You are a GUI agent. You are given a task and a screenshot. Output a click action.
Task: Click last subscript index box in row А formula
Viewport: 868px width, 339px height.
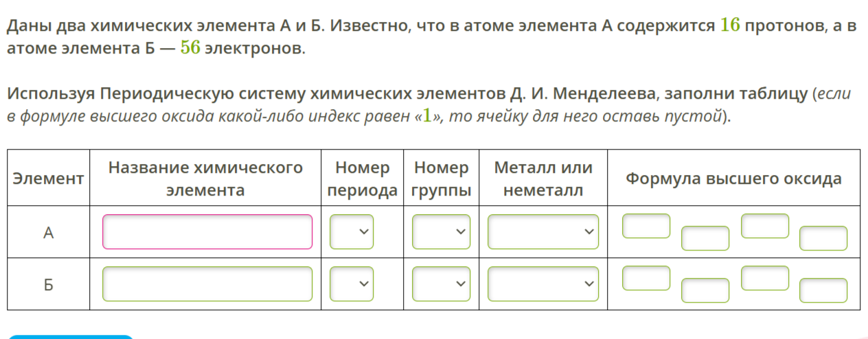823,239
